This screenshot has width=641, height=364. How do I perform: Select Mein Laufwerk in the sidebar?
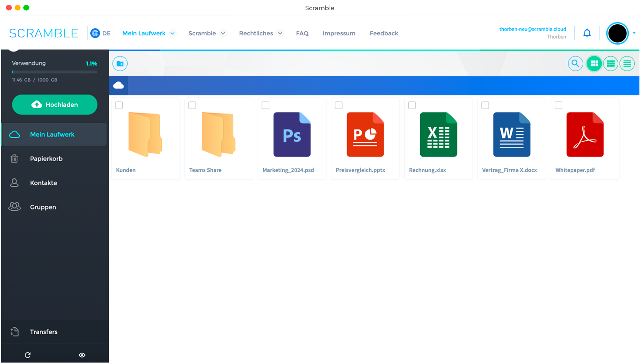(x=55, y=134)
